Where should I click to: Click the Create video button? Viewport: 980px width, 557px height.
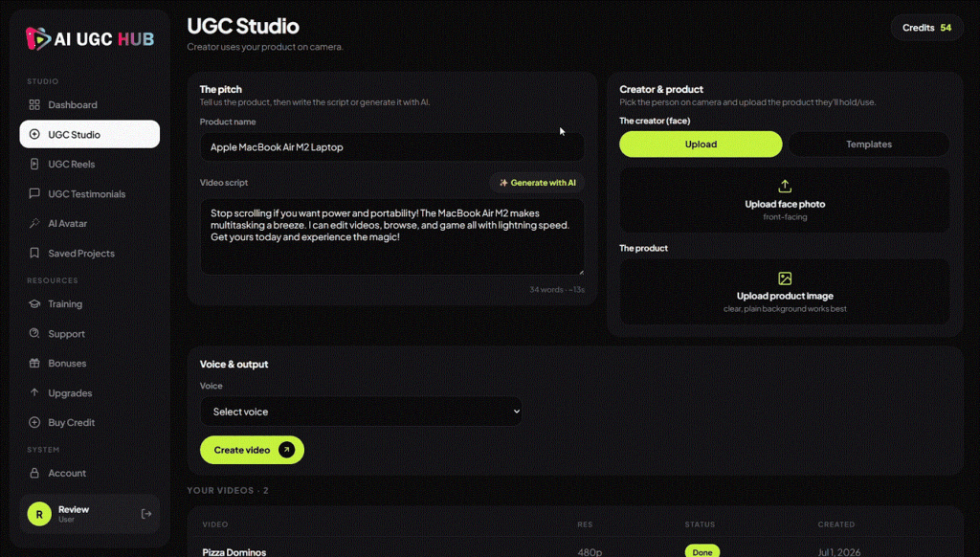point(252,450)
